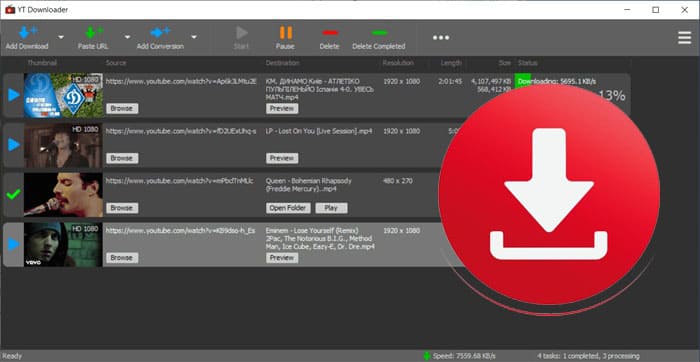Click the URL ending fD2UExUhq-s
The width and height of the screenshot is (700, 362).
pos(181,131)
